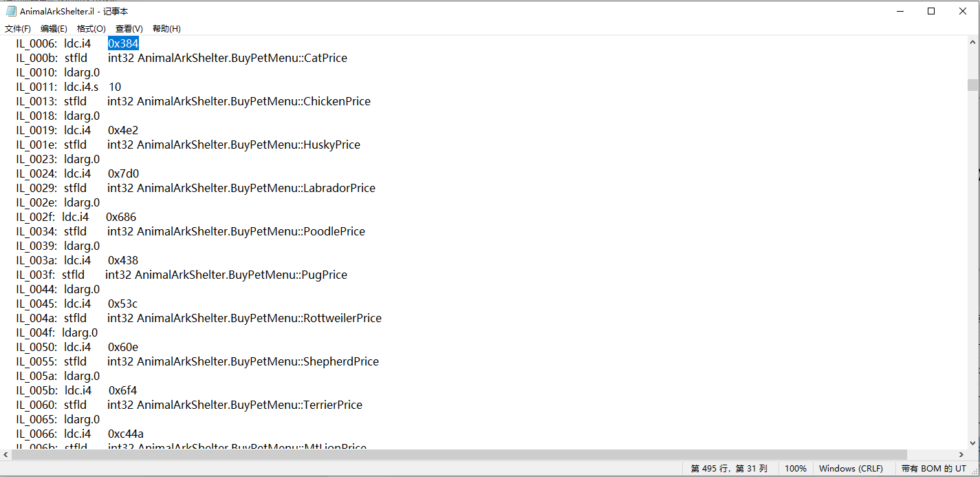This screenshot has height=477, width=980.
Task: Click the vertical scrollbar down arrow
Action: click(x=972, y=443)
